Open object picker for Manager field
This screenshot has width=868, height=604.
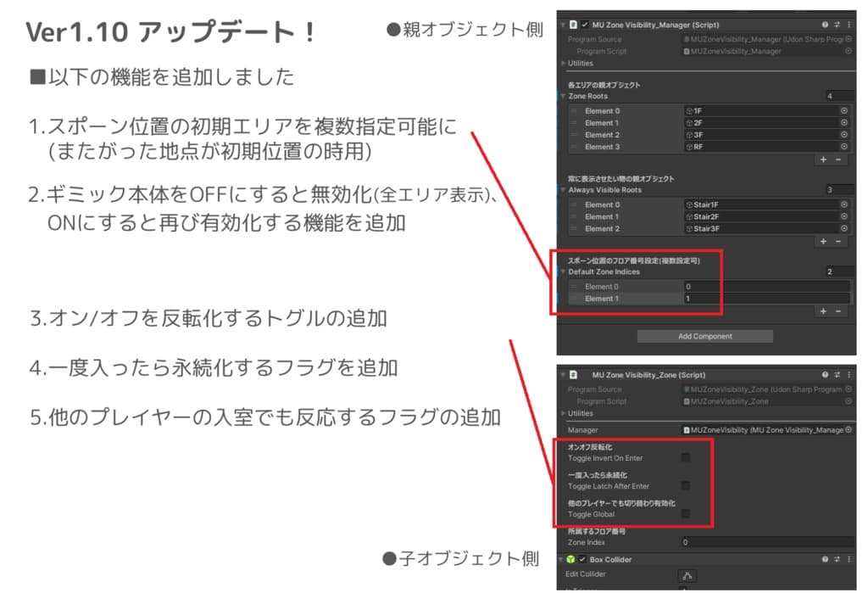point(849,429)
